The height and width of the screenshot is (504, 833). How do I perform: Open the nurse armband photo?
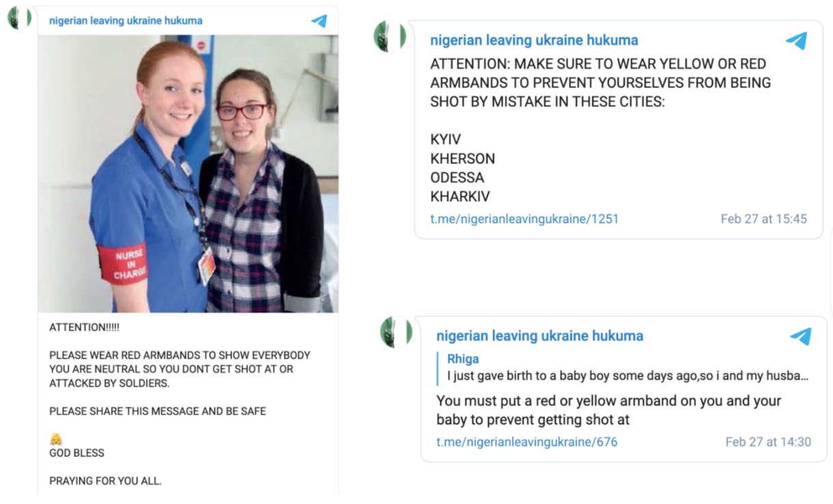pos(188,173)
